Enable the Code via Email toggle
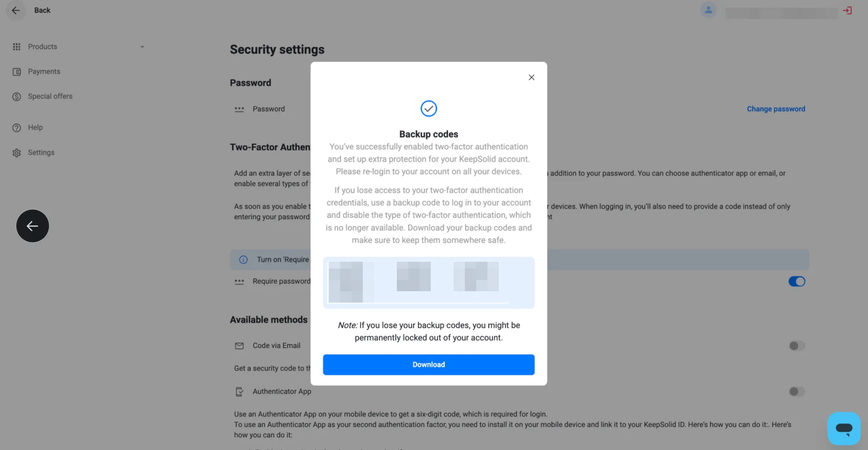This screenshot has width=868, height=450. click(797, 346)
